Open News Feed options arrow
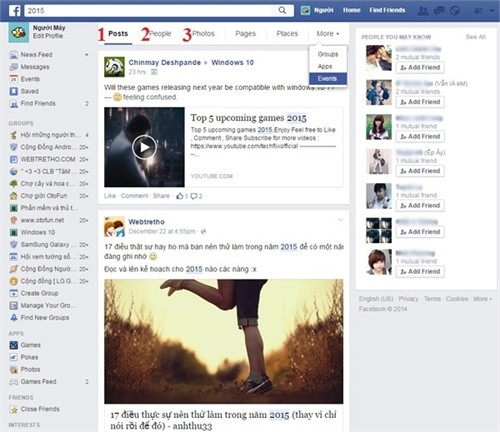Screen dimensions: 500x433 click(x=87, y=55)
